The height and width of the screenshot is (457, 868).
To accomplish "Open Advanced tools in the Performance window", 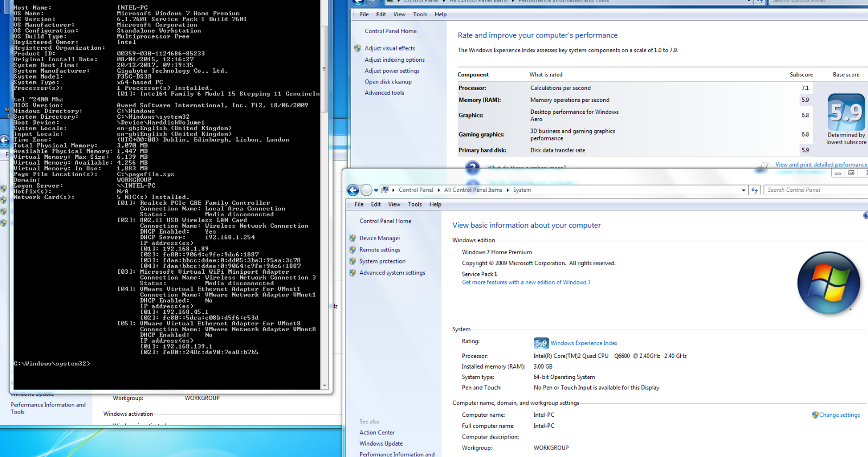I will point(385,93).
